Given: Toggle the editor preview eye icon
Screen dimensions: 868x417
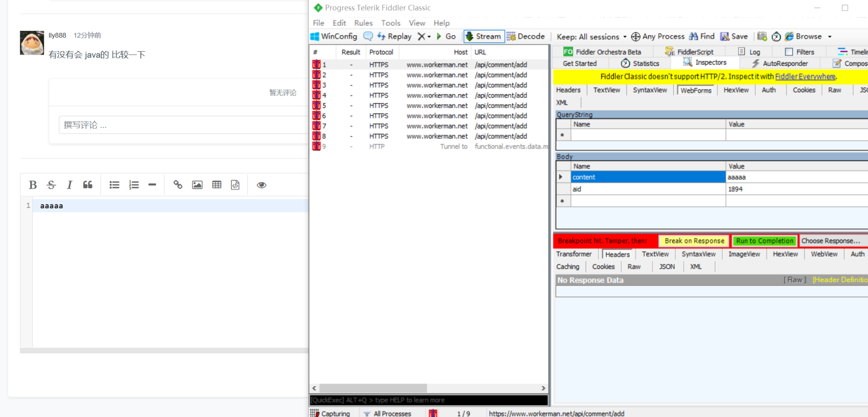Looking at the screenshot, I should pos(261,185).
